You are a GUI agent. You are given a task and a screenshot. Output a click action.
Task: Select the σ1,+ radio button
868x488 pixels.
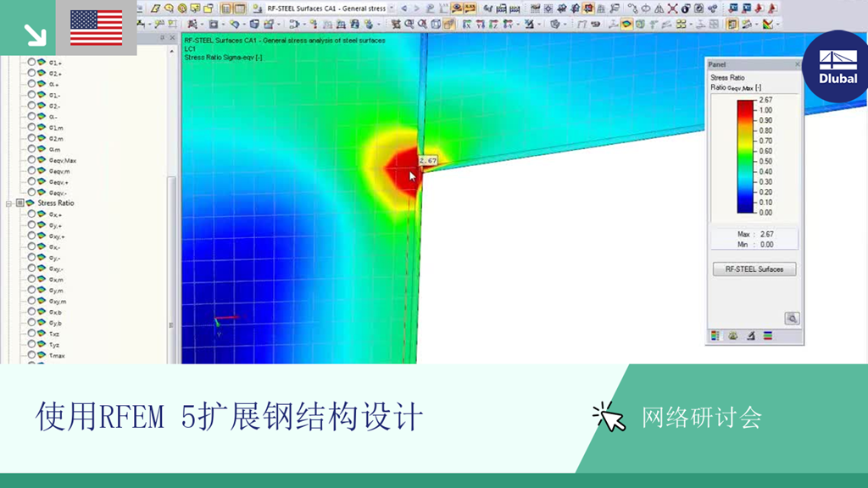click(31, 63)
